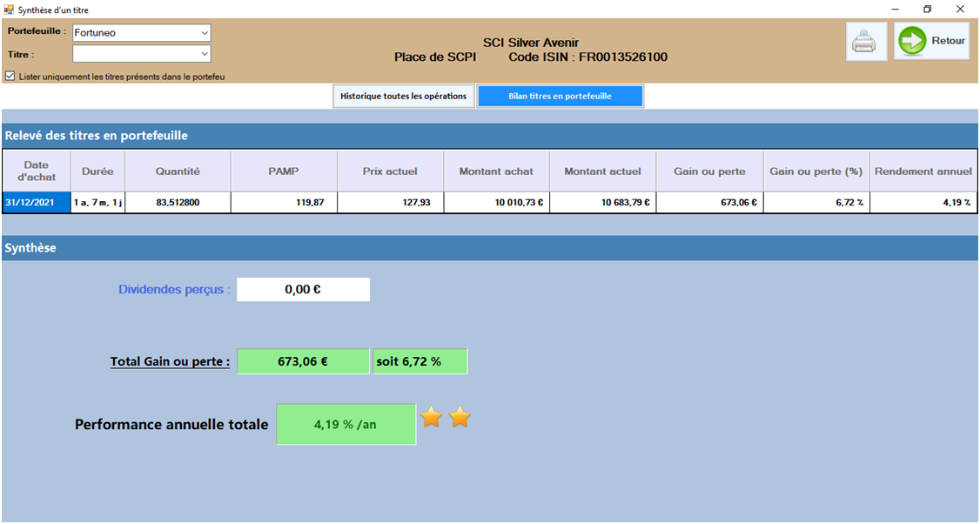This screenshot has height=524, width=980.
Task: Minimize the 'Synthèse d'un titre' window
Action: point(895,10)
